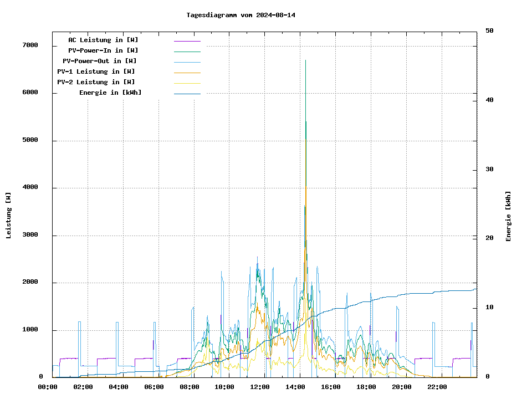Select the "AC Leistung in [W]" legend label
This screenshot has height=399, width=532.
[103, 40]
